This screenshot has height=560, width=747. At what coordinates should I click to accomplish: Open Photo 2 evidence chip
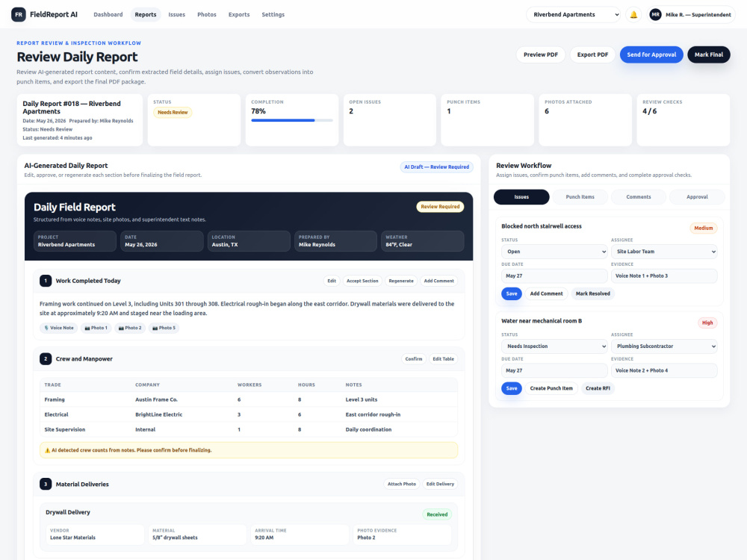130,328
